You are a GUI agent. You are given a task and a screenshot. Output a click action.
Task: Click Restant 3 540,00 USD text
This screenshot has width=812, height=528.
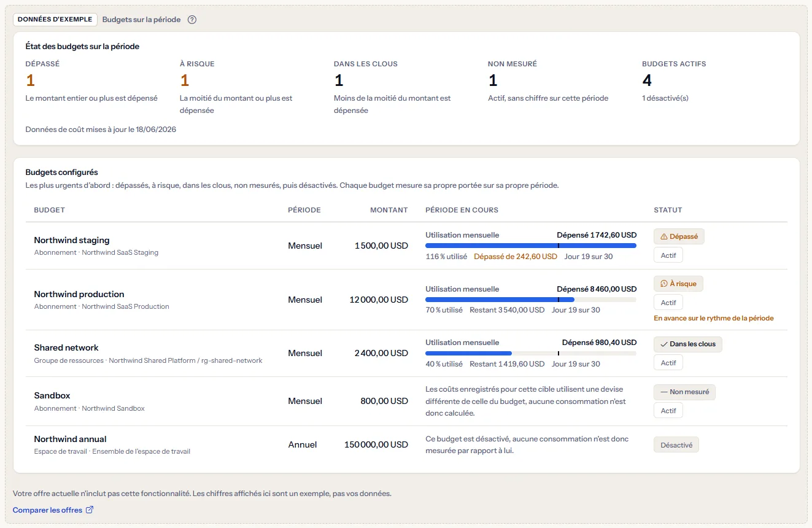click(507, 310)
